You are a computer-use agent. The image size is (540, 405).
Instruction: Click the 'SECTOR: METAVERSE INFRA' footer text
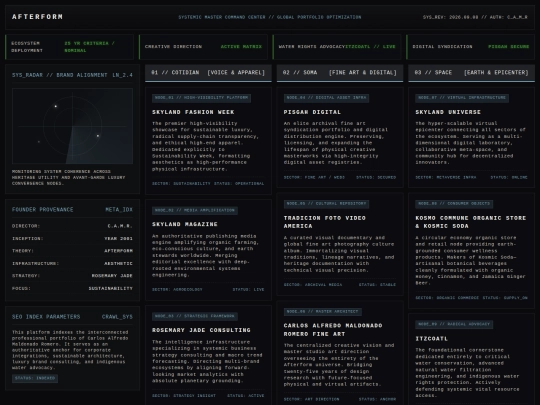click(446, 177)
